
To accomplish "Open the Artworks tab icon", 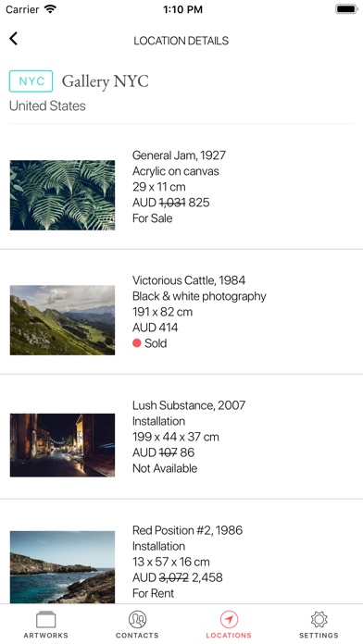I will pos(45,619).
